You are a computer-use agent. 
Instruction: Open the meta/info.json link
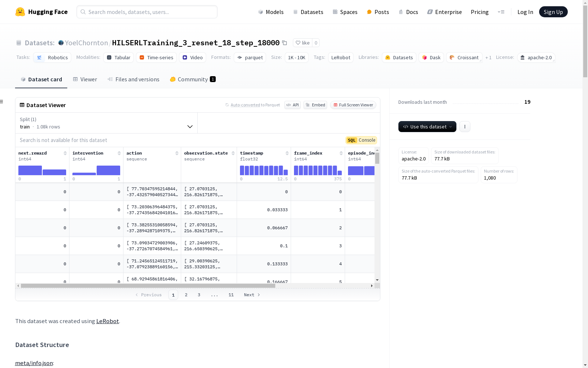pyautogui.click(x=34, y=363)
